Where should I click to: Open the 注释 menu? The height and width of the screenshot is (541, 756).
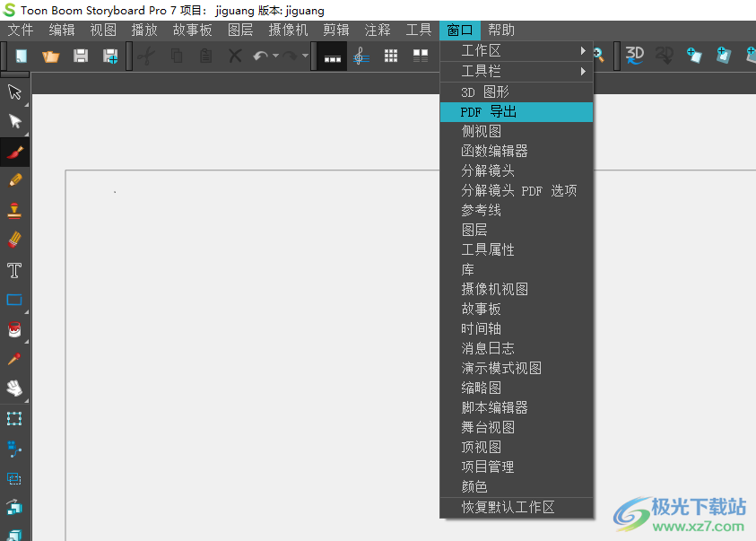point(378,31)
